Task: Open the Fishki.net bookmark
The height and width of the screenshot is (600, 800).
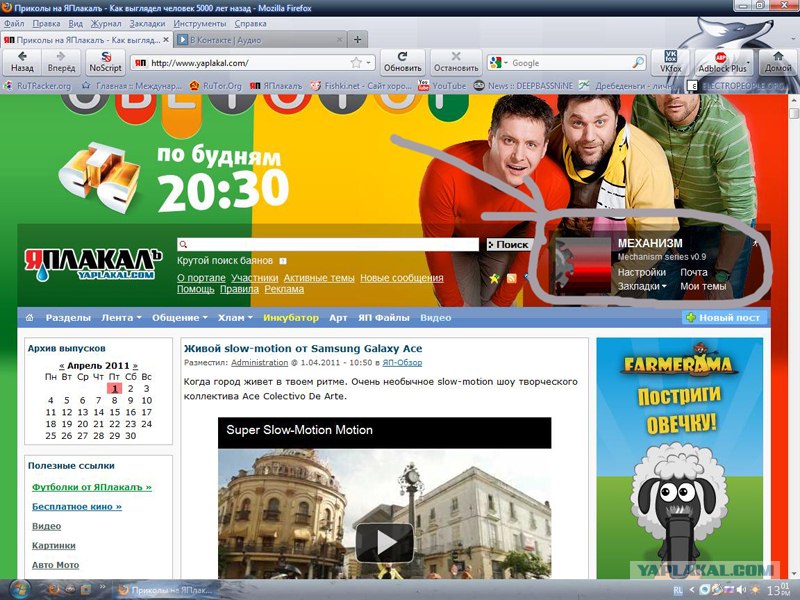Action: 361,86
